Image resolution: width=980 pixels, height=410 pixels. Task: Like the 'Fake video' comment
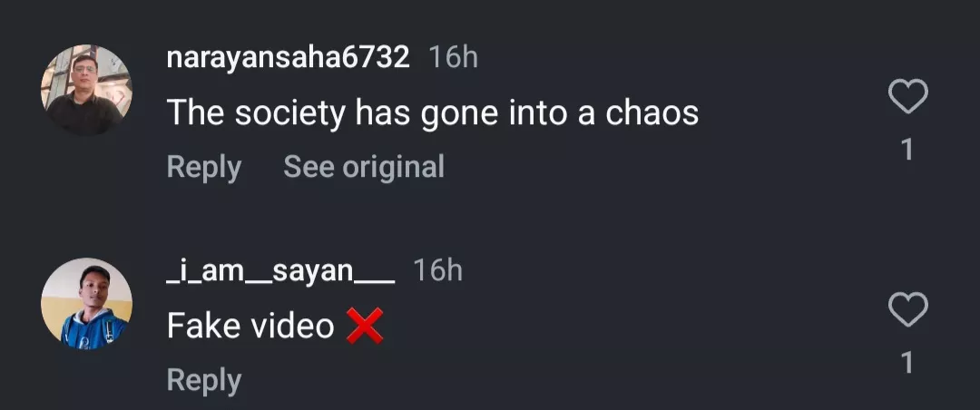tap(907, 311)
